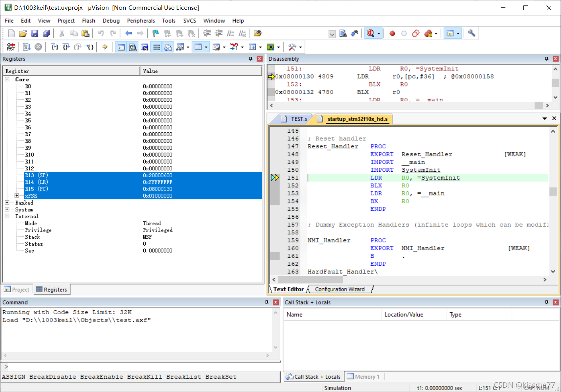Kill all breakpoints with the red dots X icon

(429, 34)
